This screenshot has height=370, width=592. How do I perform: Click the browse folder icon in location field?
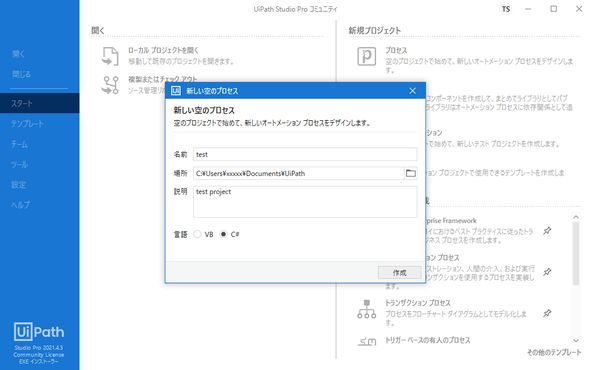(411, 173)
